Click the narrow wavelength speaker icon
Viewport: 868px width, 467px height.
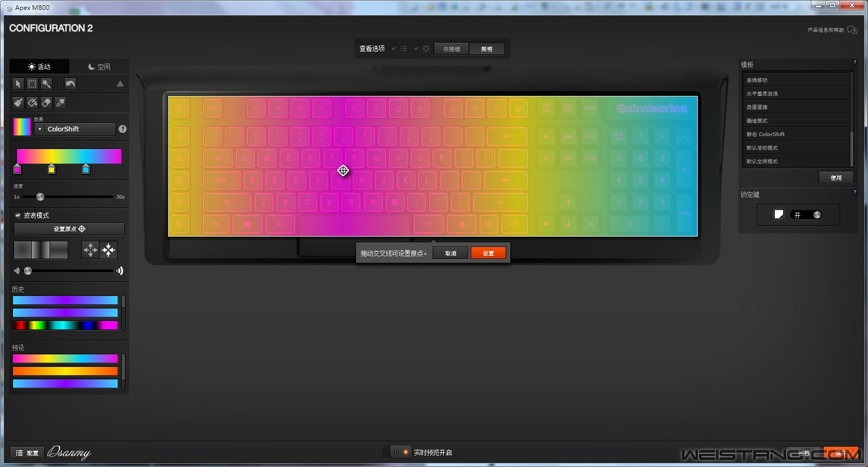(17, 271)
